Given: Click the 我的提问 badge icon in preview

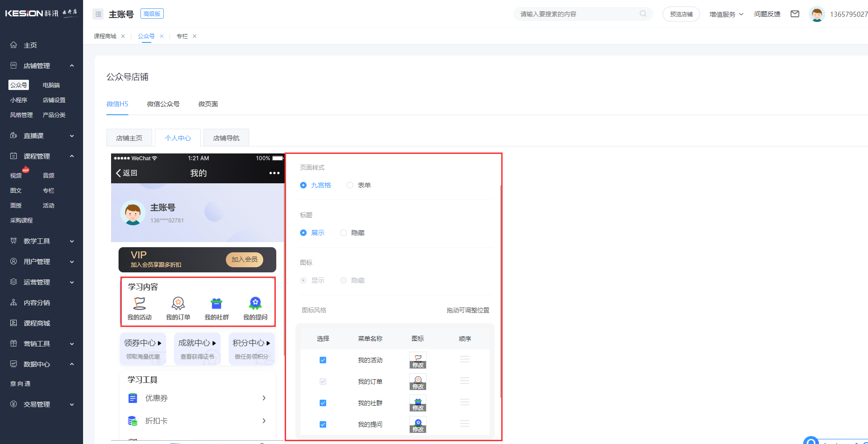Looking at the screenshot, I should 255,304.
